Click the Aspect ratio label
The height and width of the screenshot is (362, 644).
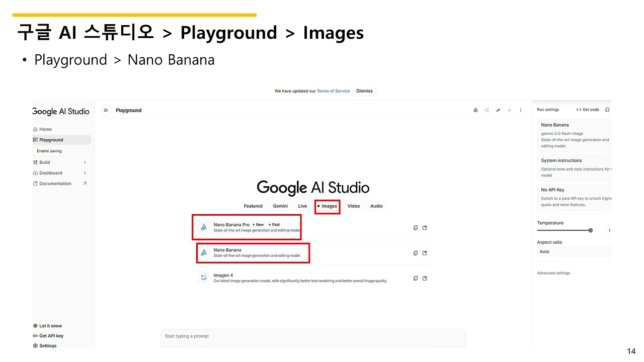tap(549, 242)
